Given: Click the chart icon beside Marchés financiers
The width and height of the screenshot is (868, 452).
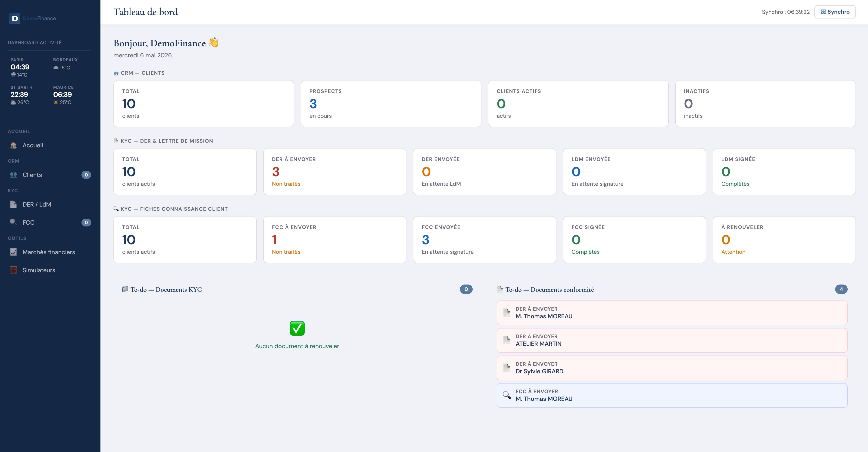Looking at the screenshot, I should (x=13, y=252).
